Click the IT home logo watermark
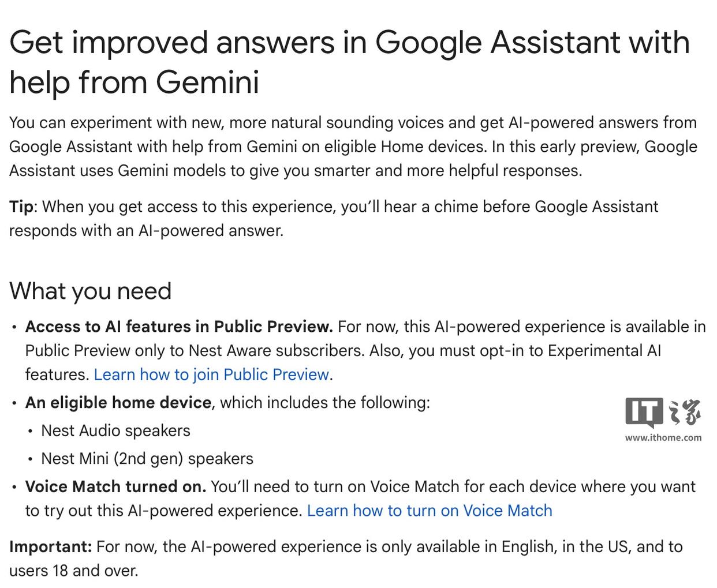Image resolution: width=717 pixels, height=588 pixels. click(663, 413)
